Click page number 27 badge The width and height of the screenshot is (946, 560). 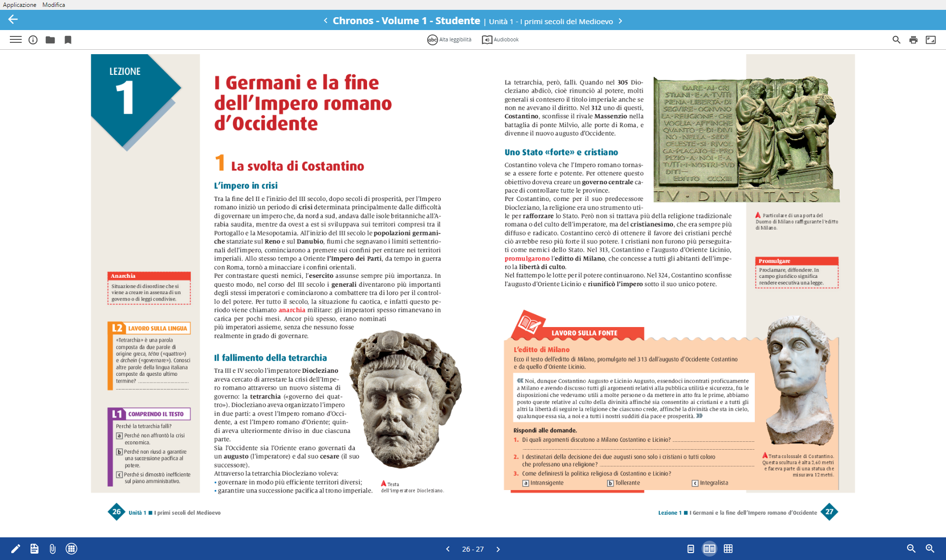[x=829, y=512]
